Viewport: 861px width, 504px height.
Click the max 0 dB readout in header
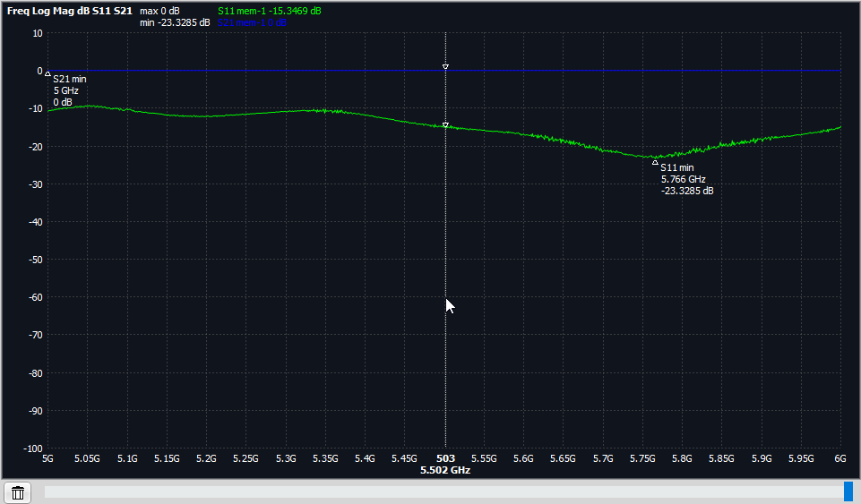(x=160, y=11)
